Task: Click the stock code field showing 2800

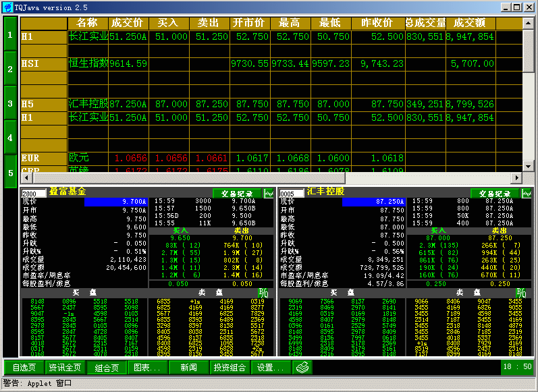Action: click(x=33, y=194)
